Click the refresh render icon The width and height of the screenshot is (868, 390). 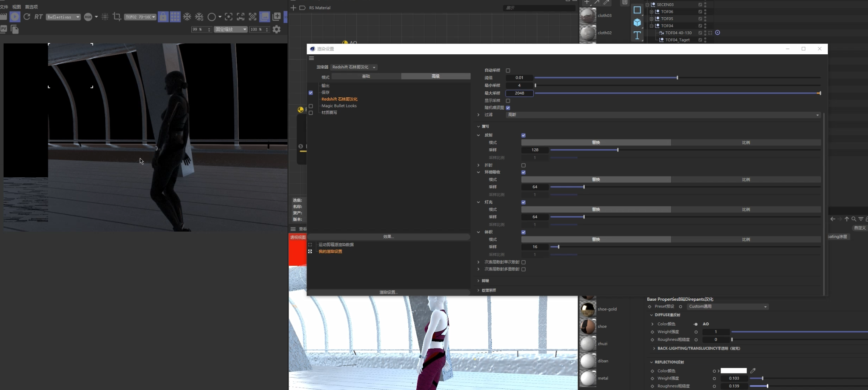pyautogui.click(x=27, y=16)
